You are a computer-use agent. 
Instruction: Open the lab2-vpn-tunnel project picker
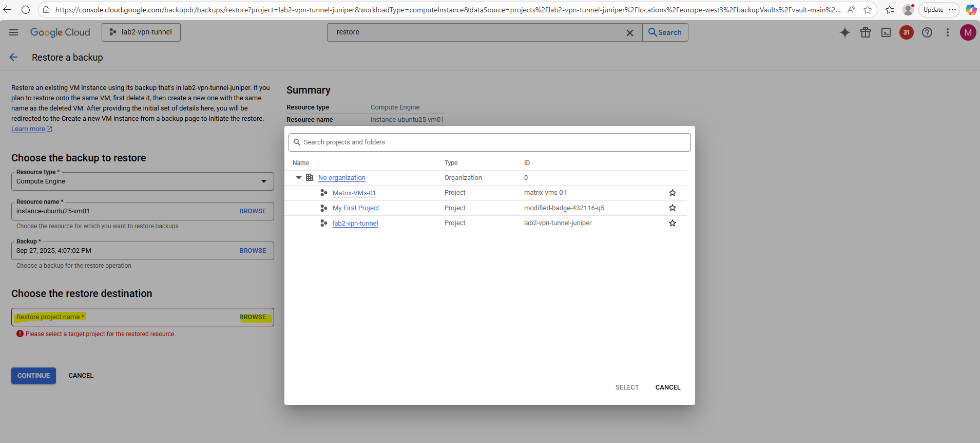pos(141,32)
